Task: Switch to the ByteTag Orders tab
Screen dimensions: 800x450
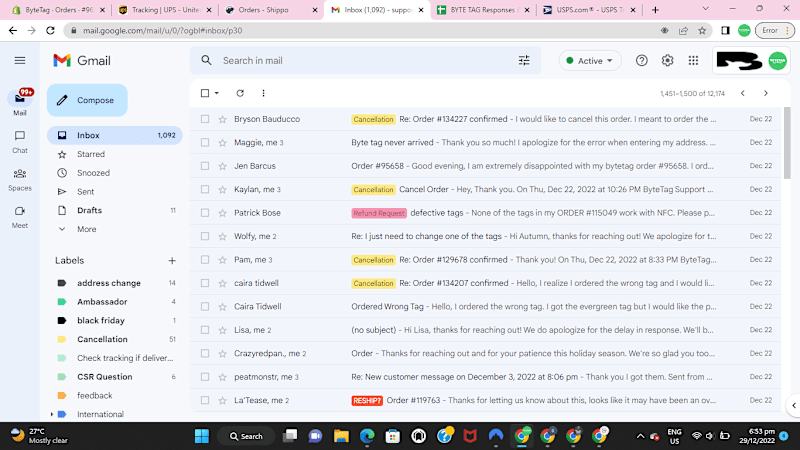Action: click(x=59, y=10)
